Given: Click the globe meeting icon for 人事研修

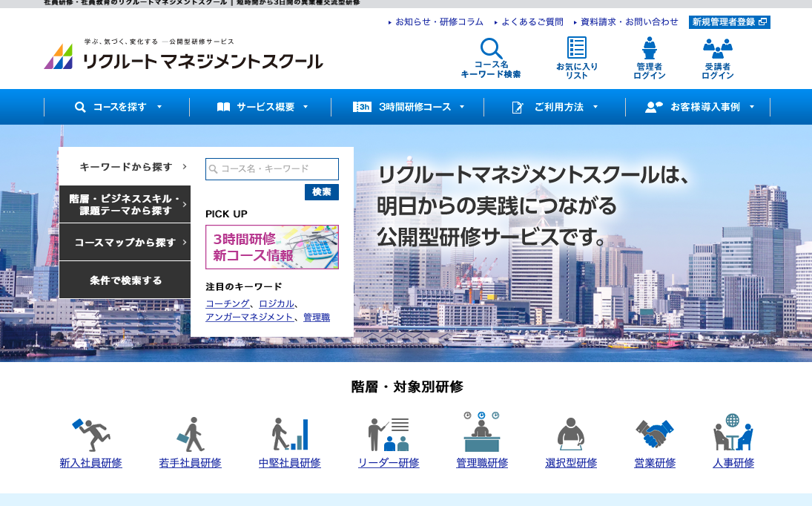Looking at the screenshot, I should [733, 432].
